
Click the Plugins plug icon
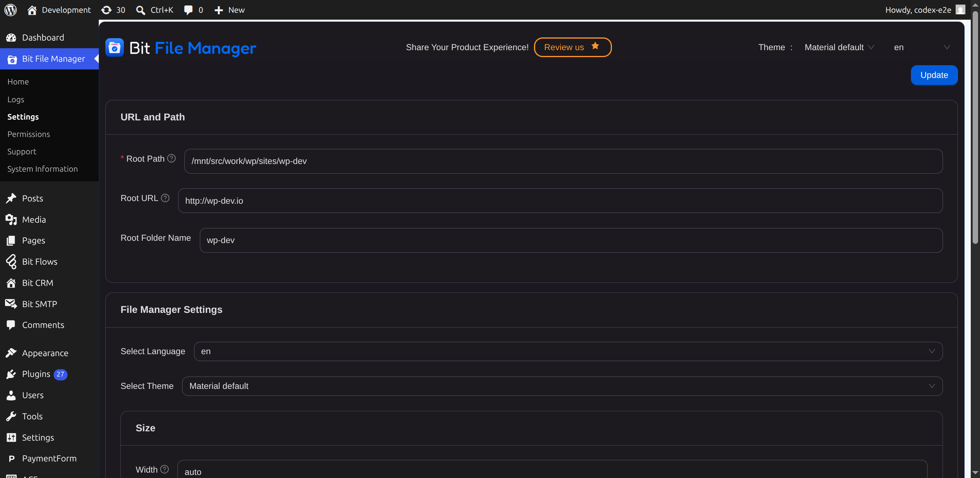(11, 374)
